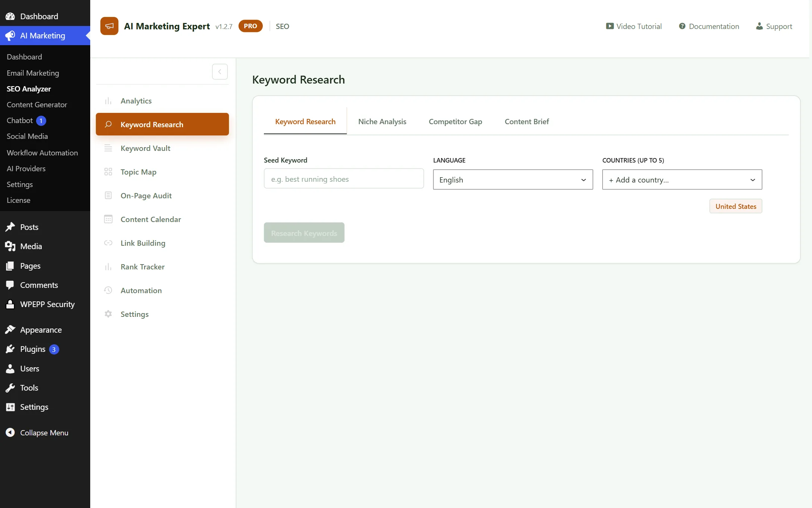Click the SEO Settings gear icon
Screen dimensions: 812x508
click(108, 314)
